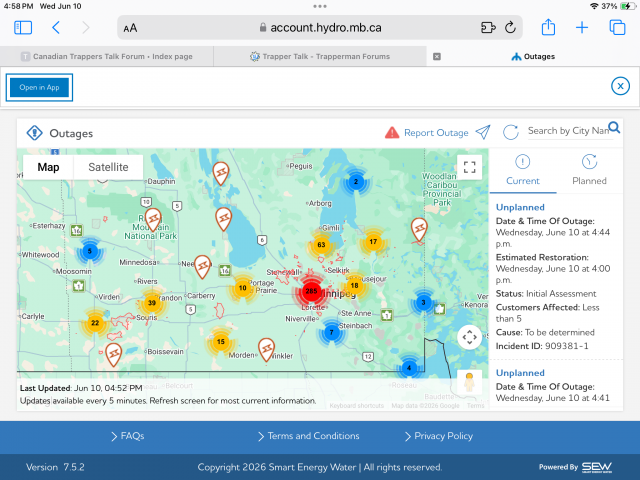Switch to the Map view type

[48, 167]
